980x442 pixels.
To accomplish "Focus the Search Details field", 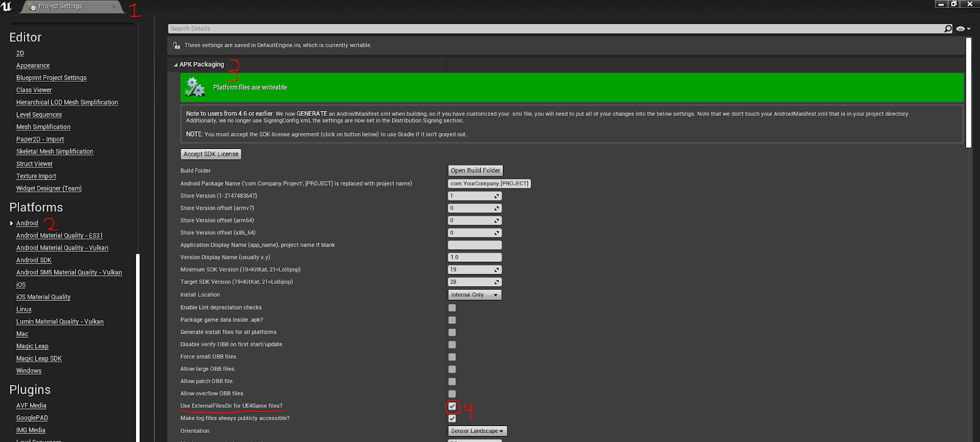I will (556, 29).
